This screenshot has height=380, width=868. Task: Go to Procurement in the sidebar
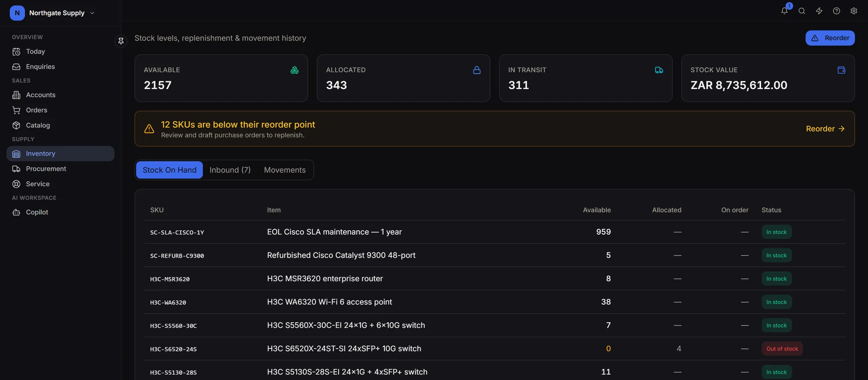point(60,169)
